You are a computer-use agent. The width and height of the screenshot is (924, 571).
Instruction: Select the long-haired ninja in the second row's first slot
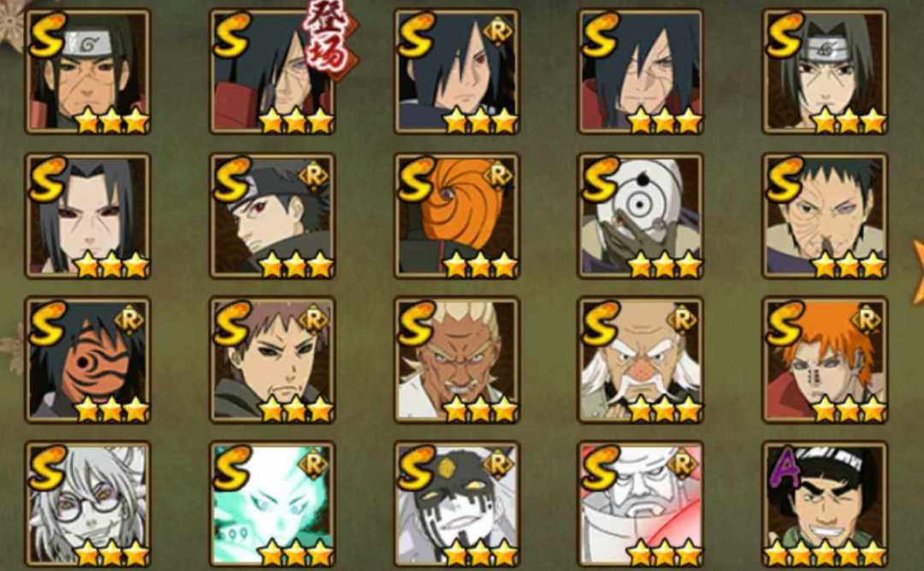tap(88, 216)
